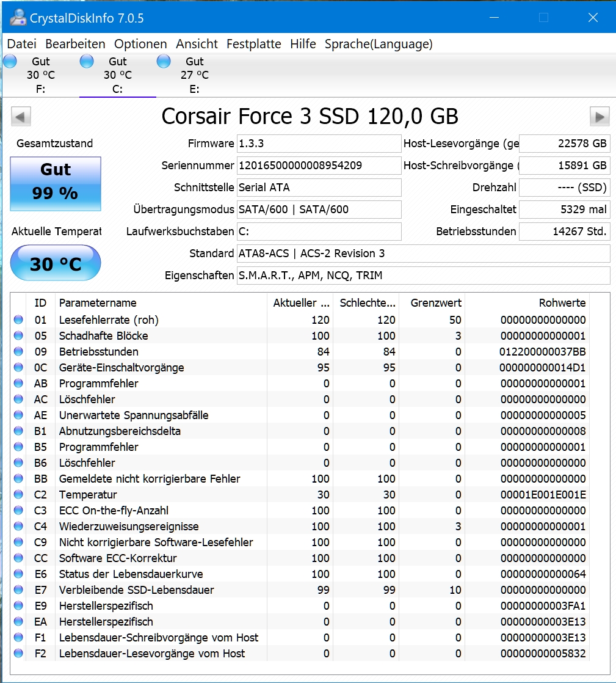Click status dot for Lesefehlerrate (roh)

tap(18, 320)
